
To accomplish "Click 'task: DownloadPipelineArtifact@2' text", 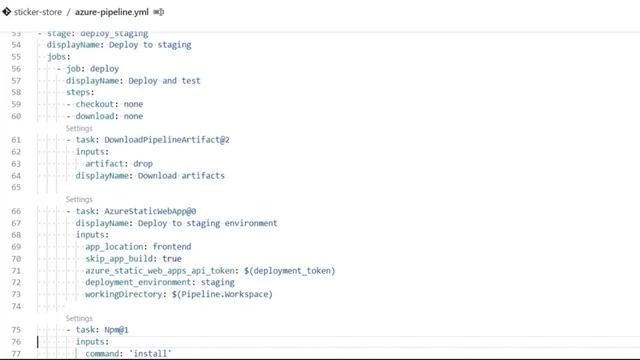I will point(153,140).
